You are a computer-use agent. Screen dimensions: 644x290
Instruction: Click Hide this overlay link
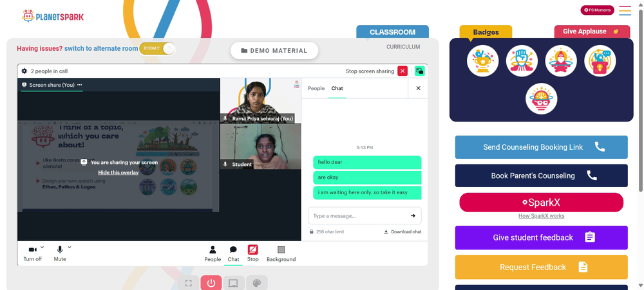click(118, 172)
